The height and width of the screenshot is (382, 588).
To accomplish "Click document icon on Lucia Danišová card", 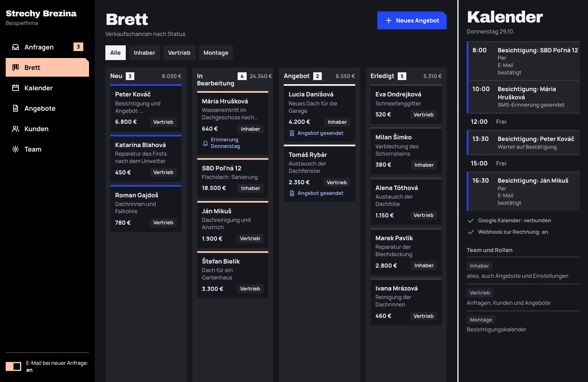I will [x=292, y=133].
